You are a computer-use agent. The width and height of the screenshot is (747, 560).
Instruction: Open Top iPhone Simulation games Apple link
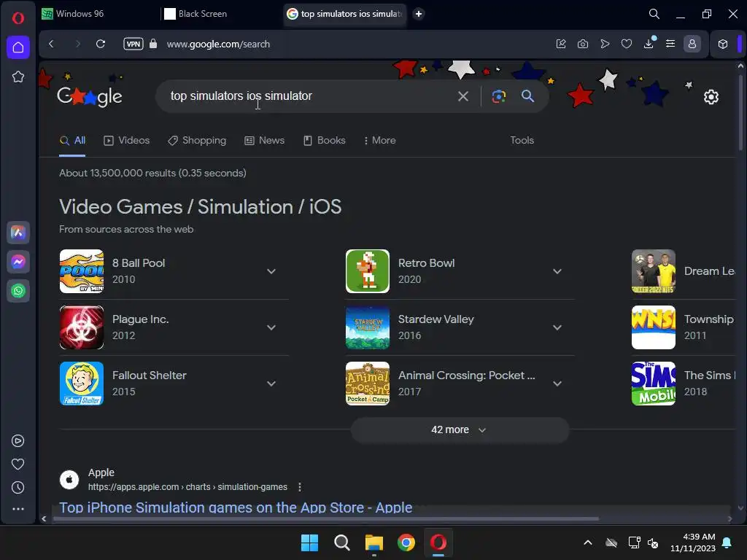[x=236, y=507]
